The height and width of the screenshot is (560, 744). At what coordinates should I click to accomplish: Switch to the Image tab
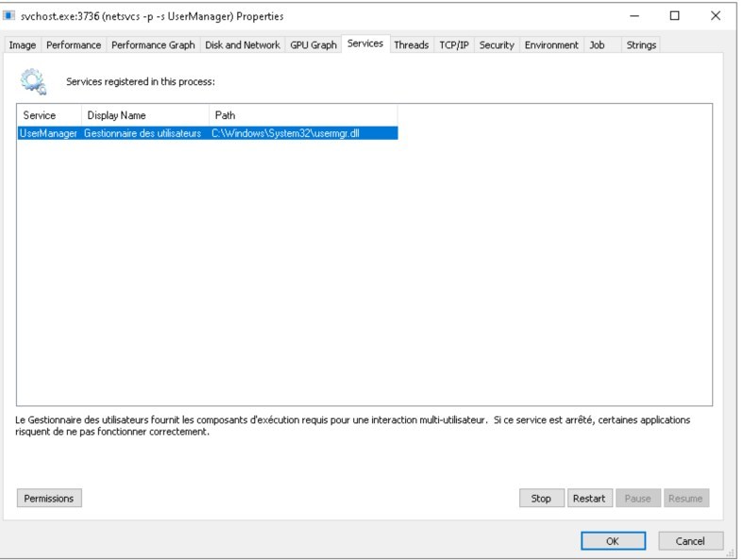(23, 45)
